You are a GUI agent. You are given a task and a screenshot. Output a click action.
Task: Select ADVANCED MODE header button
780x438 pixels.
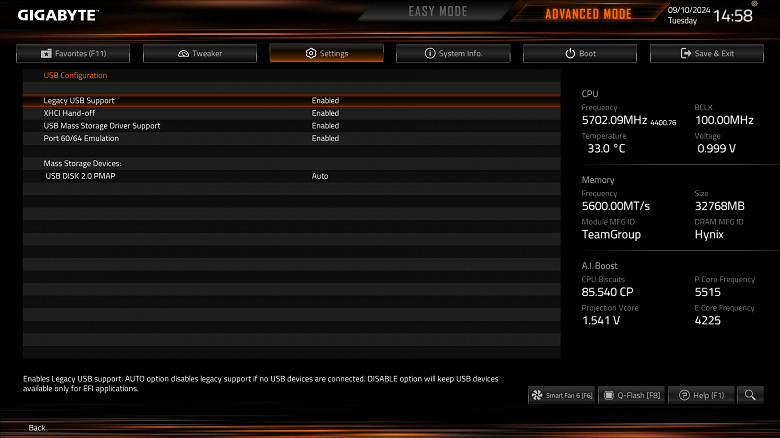pyautogui.click(x=588, y=13)
